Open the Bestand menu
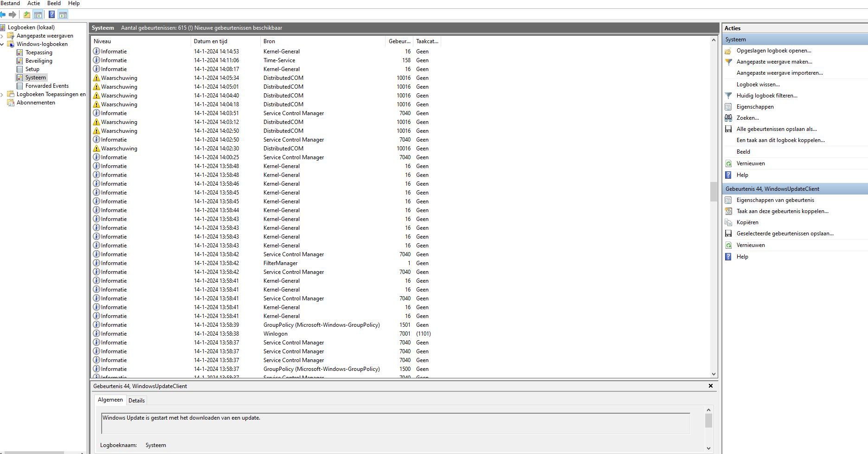This screenshot has height=454, width=868. click(x=10, y=3)
